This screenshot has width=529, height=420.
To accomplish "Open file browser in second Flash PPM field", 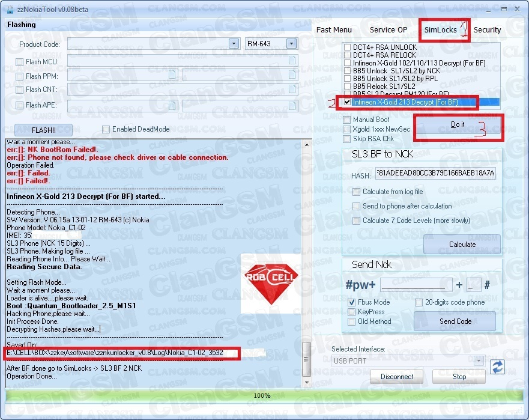I will [x=292, y=75].
